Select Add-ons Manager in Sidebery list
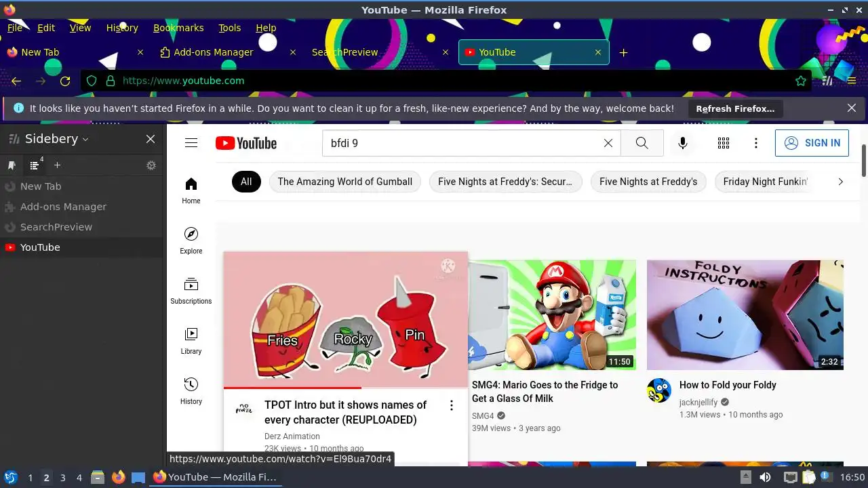 pos(82,207)
